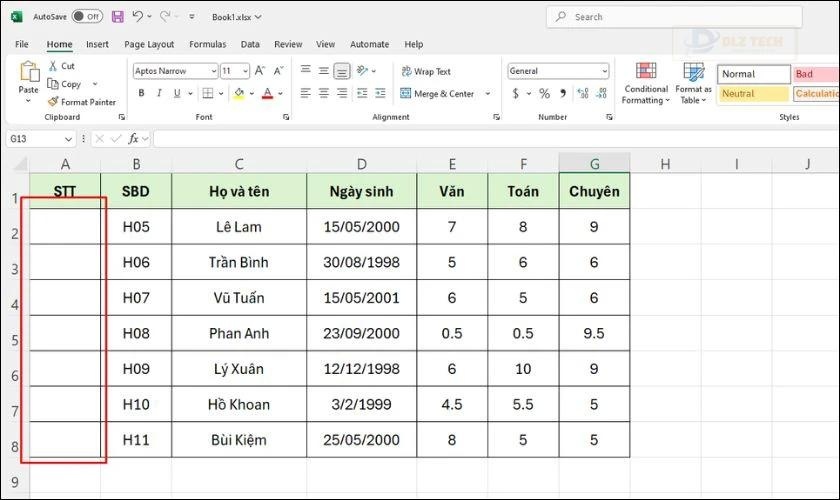The width and height of the screenshot is (840, 500).
Task: Switch to the Formulas tab
Action: pyautogui.click(x=207, y=44)
